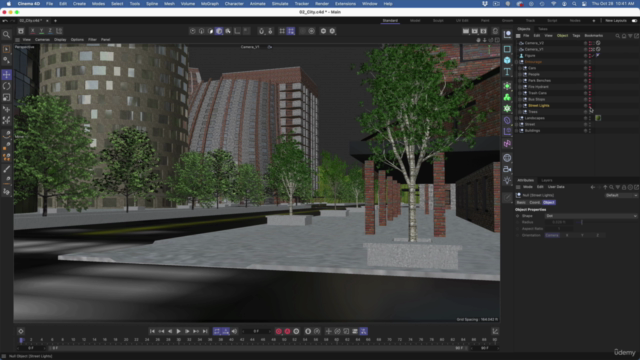Select the Rotate tool in left toolbar
The image size is (640, 360).
[x=7, y=86]
